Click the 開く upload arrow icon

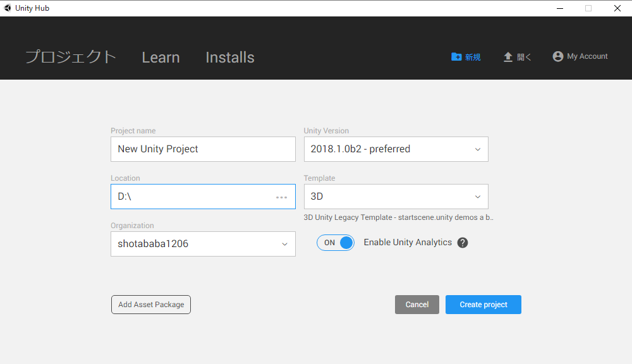click(508, 57)
